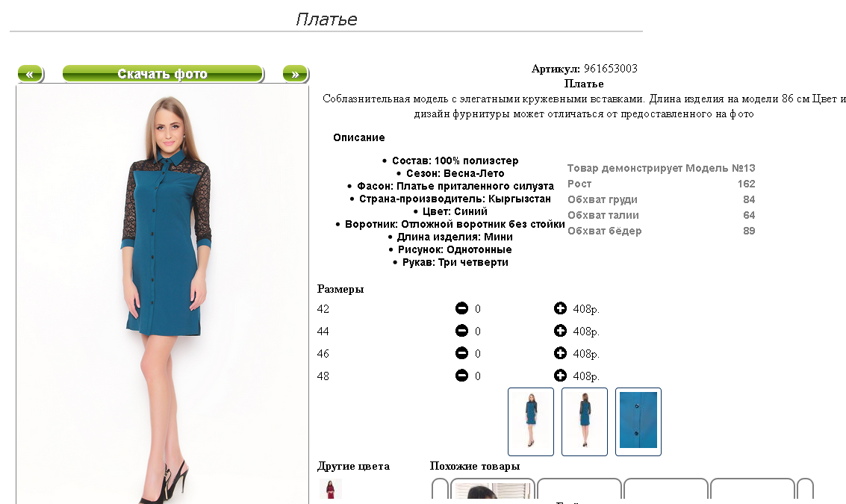Go to previous photo with « button
This screenshot has width=846, height=504.
[x=30, y=74]
